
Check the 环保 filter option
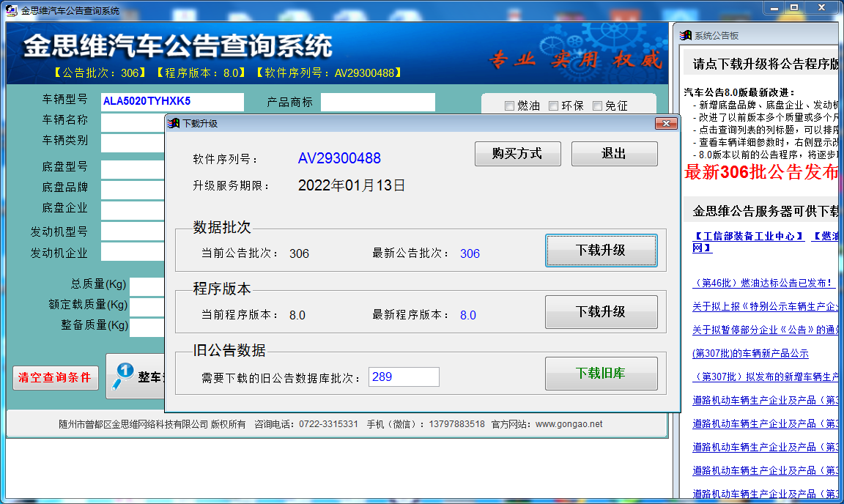pos(553,105)
